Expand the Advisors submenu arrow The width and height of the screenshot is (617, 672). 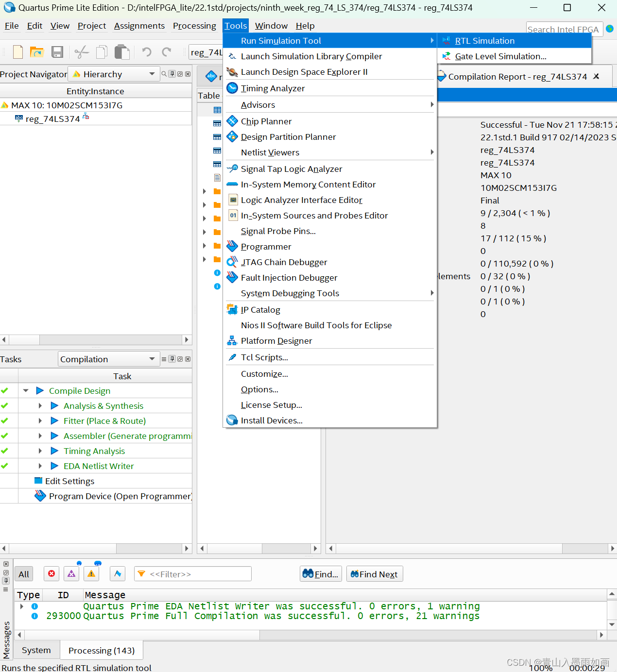[431, 105]
